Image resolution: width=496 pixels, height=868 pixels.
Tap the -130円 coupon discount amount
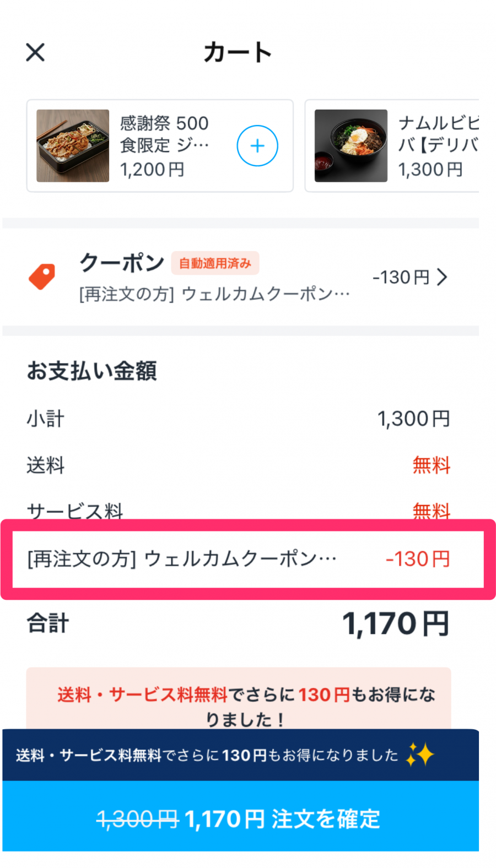click(x=401, y=277)
